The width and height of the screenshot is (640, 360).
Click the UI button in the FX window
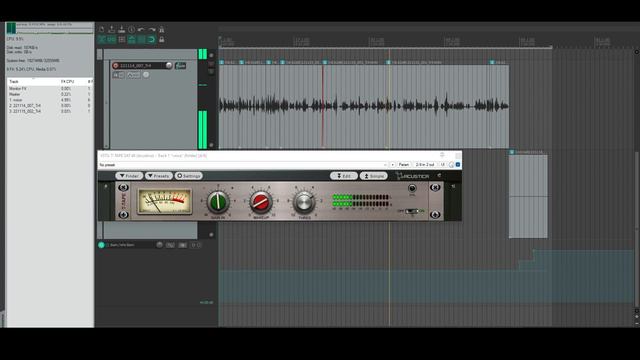(x=442, y=164)
